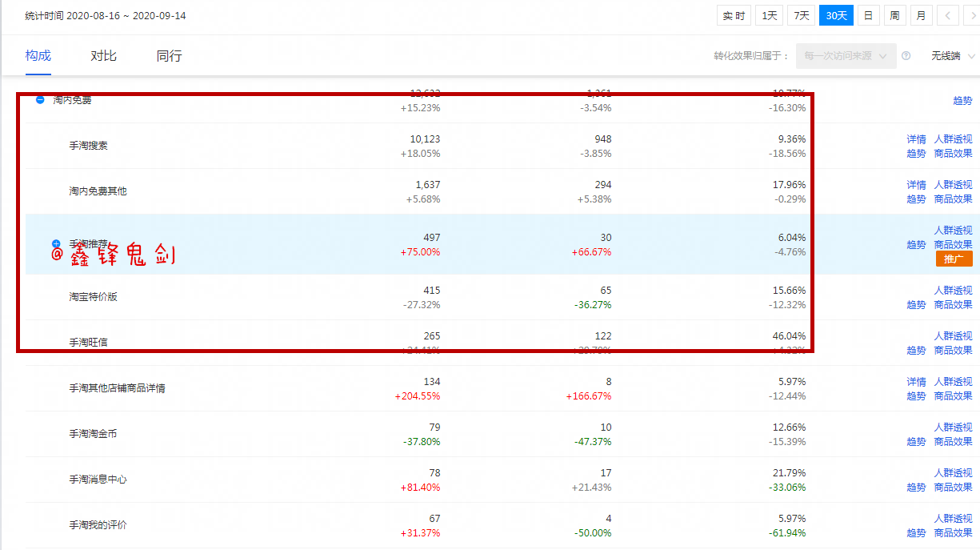Open 人群透视 for 淘宝特价版

coord(953,291)
